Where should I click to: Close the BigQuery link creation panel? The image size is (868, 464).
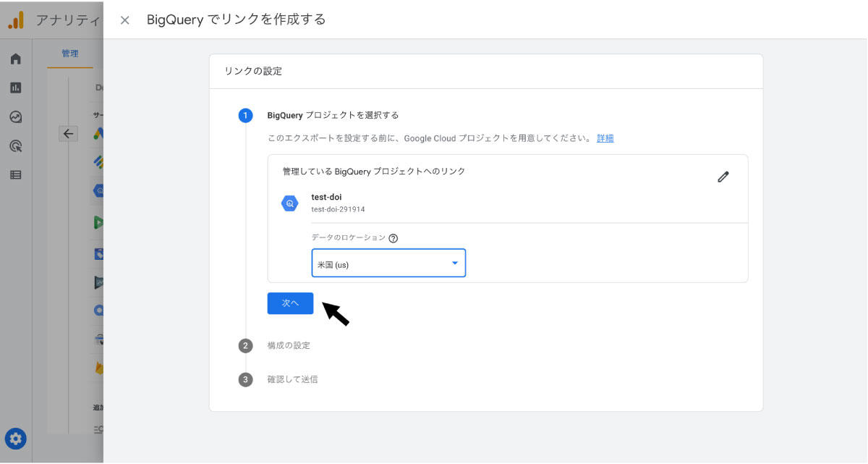coord(124,20)
